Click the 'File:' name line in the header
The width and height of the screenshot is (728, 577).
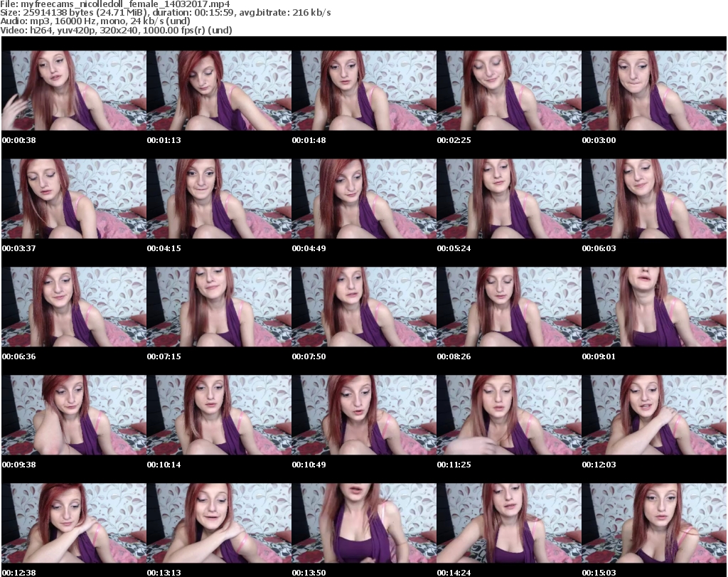pyautogui.click(x=114, y=4)
